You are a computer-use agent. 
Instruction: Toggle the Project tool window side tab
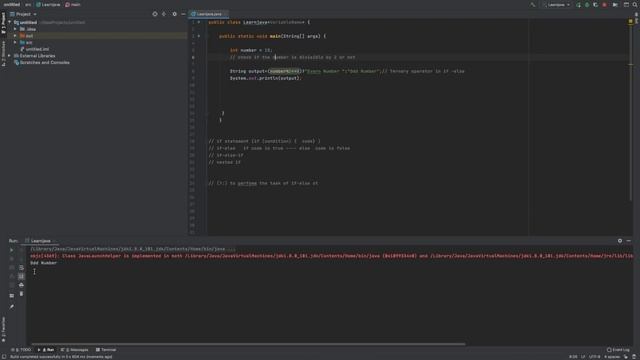[x=3, y=23]
